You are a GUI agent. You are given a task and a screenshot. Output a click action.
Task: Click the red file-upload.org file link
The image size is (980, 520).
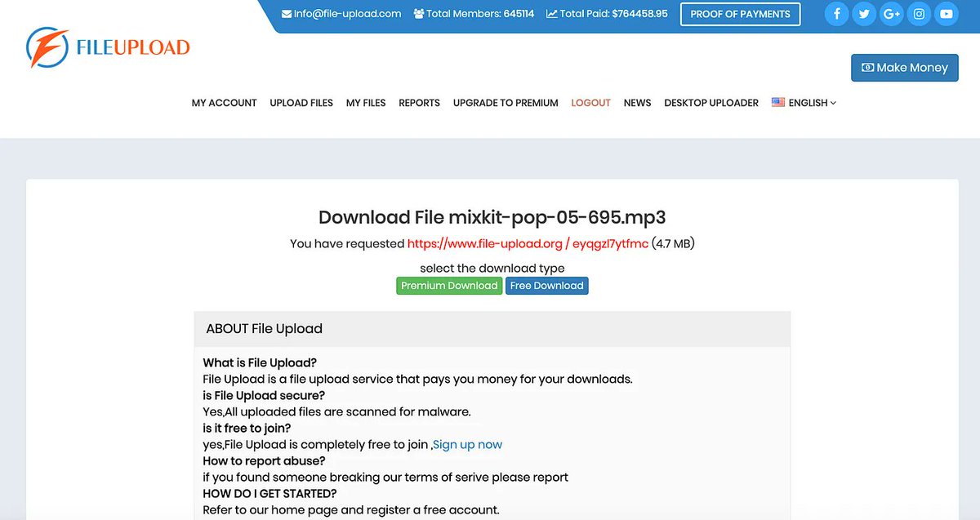click(528, 243)
